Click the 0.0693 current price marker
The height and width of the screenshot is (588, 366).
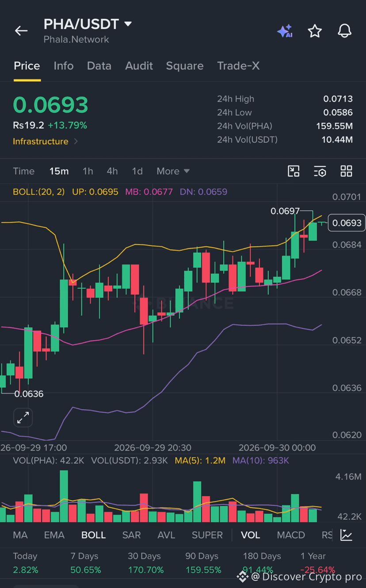coord(347,223)
